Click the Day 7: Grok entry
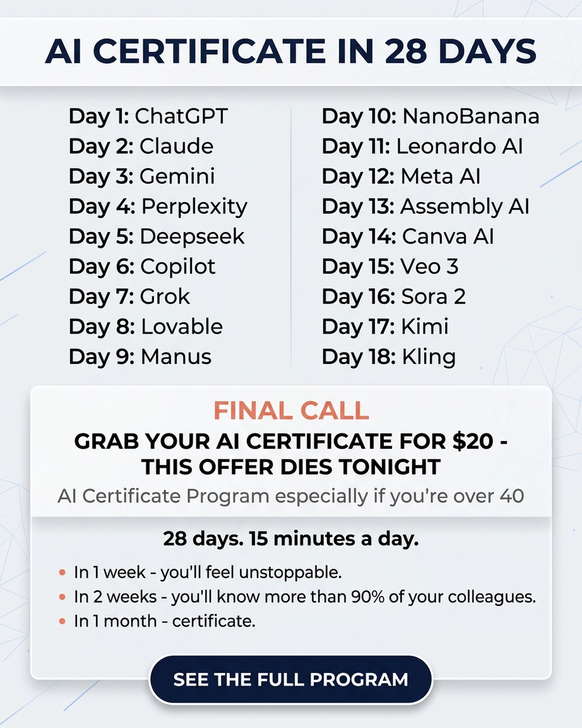The image size is (582, 728). click(x=129, y=297)
